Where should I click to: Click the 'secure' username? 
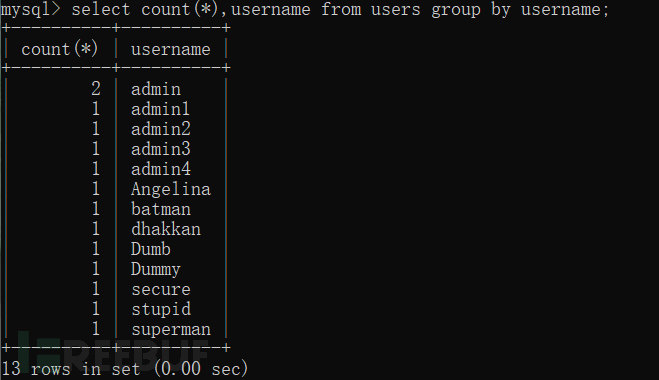(x=161, y=289)
